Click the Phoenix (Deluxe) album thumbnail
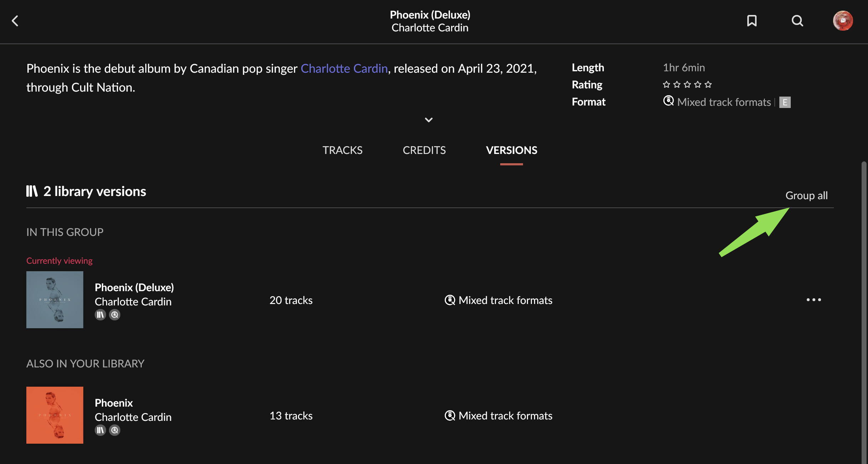 coord(55,300)
